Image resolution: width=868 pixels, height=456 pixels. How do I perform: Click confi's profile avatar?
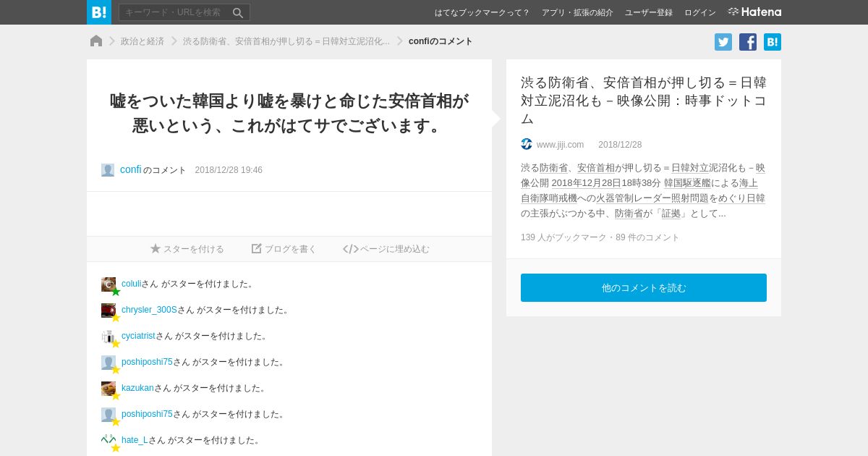[x=108, y=170]
